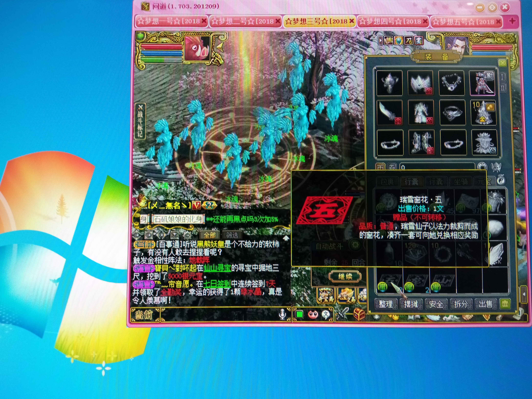Click the blue gem buff icon
This screenshot has width=532, height=399.
pyautogui.click(x=398, y=41)
